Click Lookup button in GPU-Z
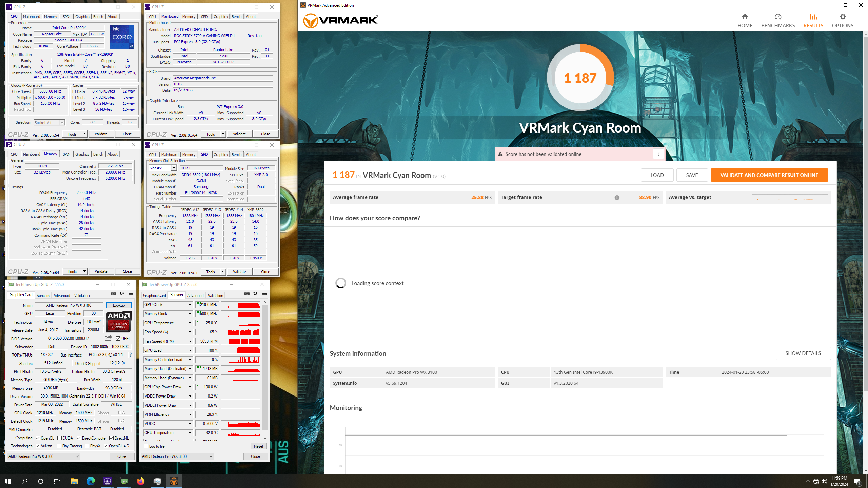Viewport: 868px width, 488px height. [x=119, y=305]
